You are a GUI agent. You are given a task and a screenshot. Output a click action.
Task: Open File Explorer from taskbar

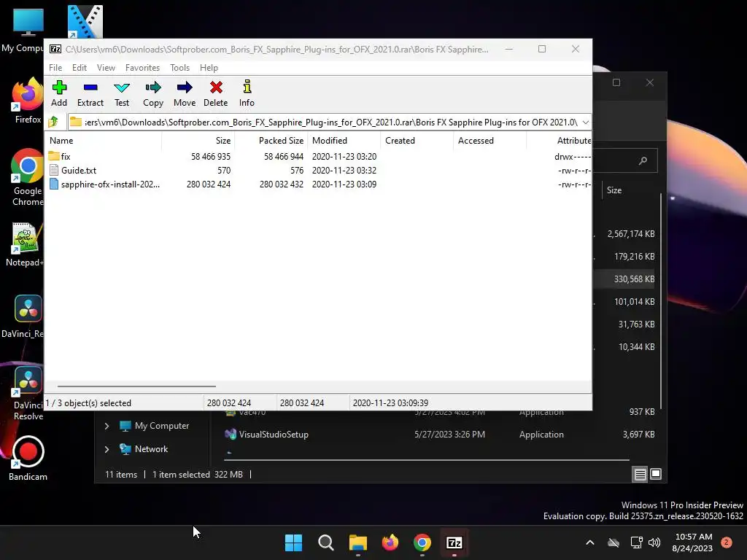[357, 542]
